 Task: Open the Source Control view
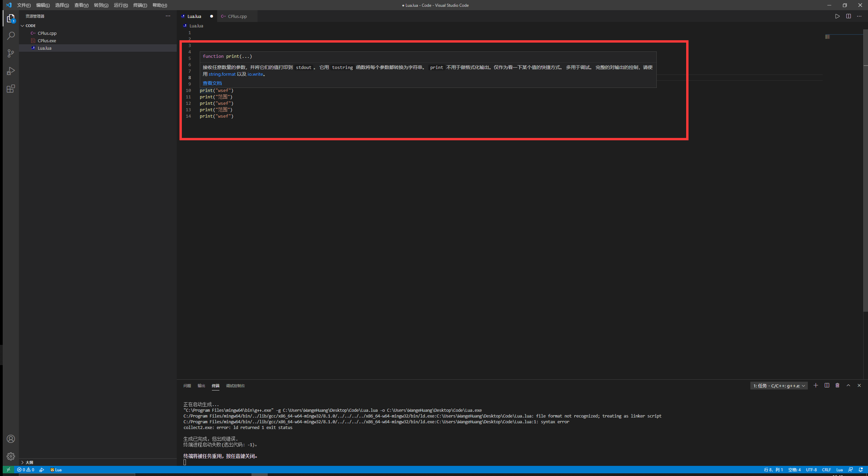(11, 53)
